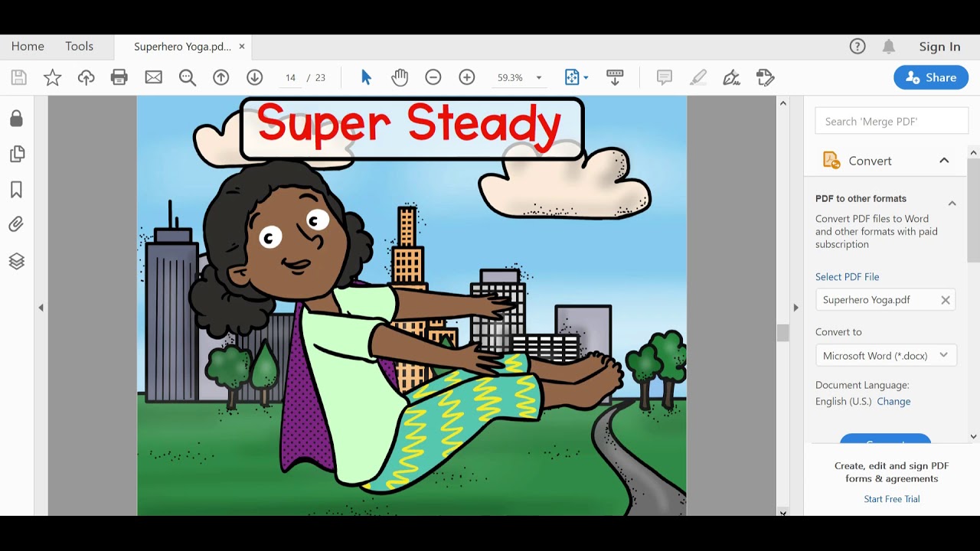This screenshot has width=980, height=551.
Task: Open the Convert to format dropdown
Action: pyautogui.click(x=885, y=355)
